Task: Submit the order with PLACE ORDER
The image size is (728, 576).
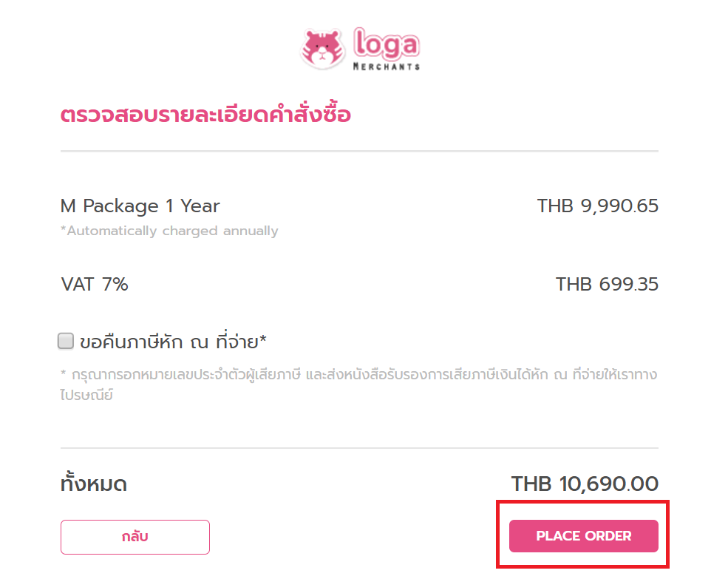Action: point(584,536)
